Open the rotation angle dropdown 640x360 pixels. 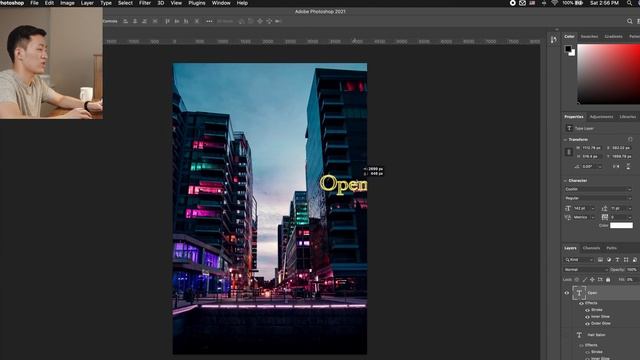coord(600,167)
